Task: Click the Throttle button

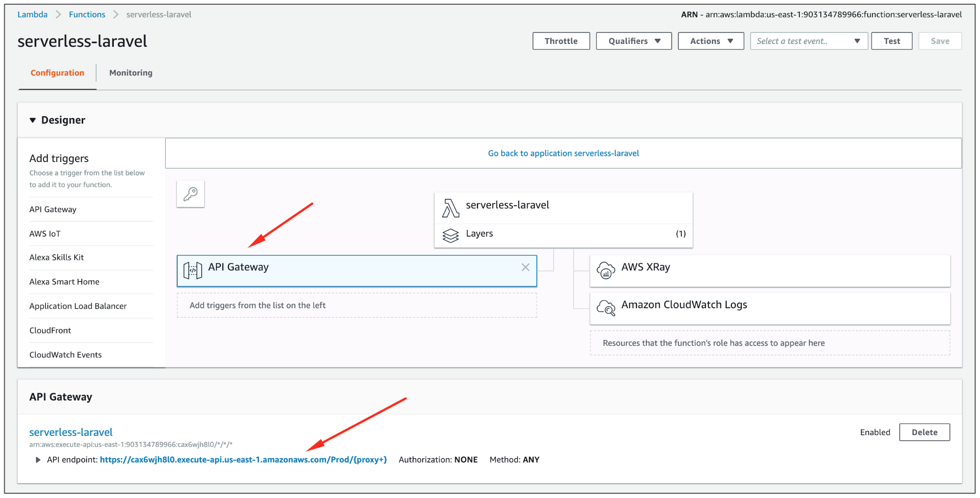Action: [561, 41]
